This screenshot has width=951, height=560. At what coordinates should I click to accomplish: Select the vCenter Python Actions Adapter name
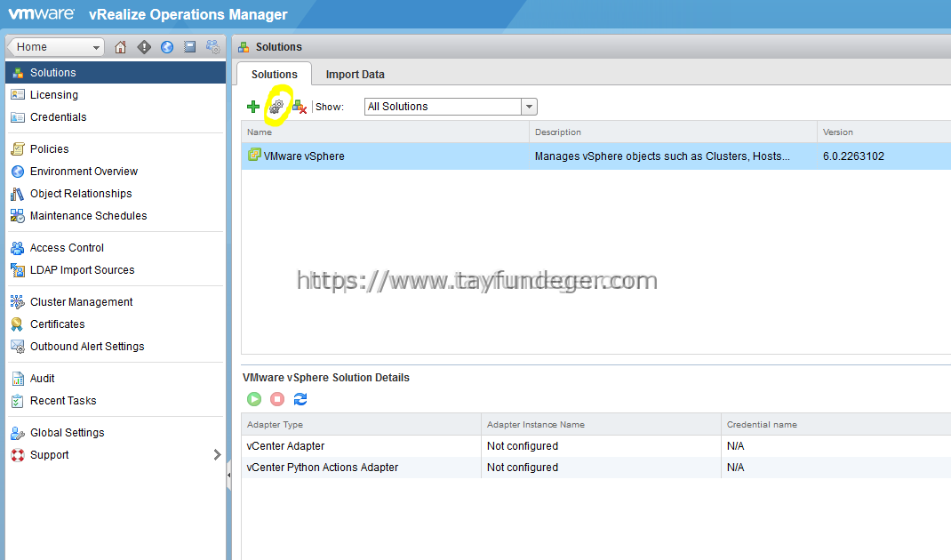[x=323, y=468]
